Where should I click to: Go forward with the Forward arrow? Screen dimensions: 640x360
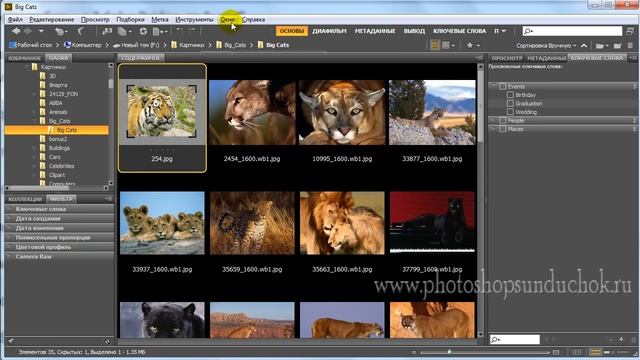tap(28, 31)
